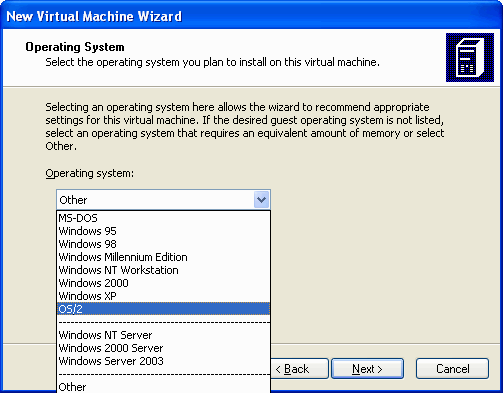Select Windows Millennium Edition option
503x393 pixels.
163,257
